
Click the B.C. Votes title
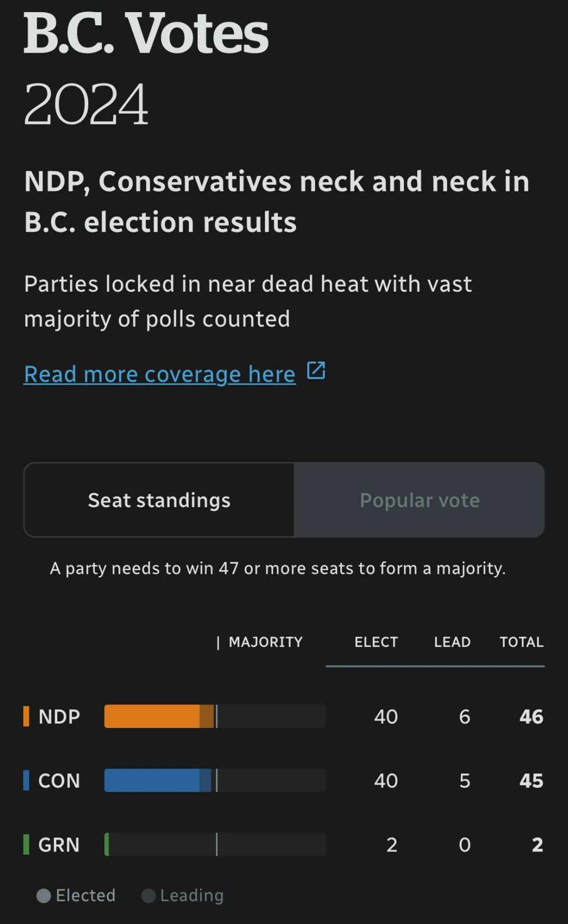(x=146, y=34)
